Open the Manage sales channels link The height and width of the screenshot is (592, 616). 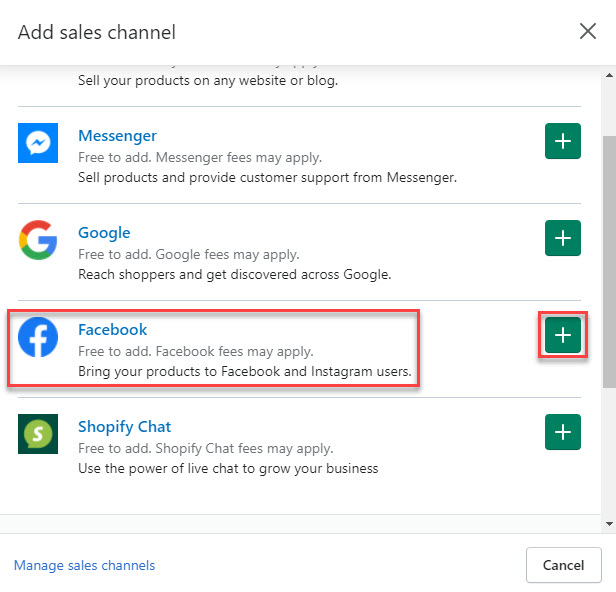[x=85, y=565]
